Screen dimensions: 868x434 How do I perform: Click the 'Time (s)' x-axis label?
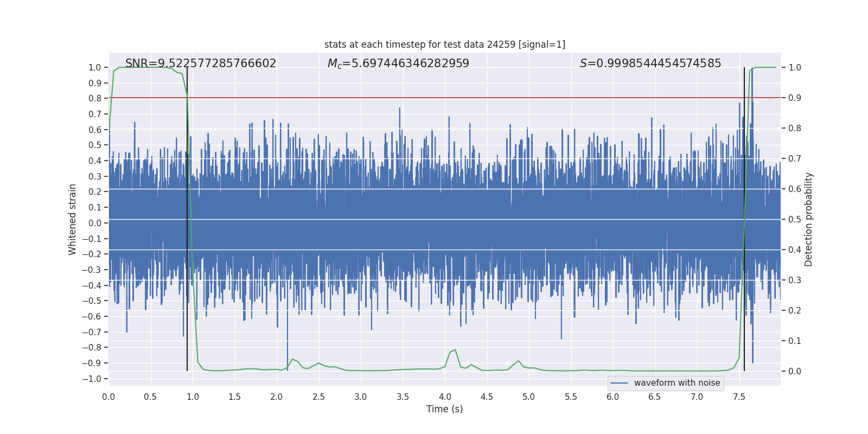[x=444, y=409]
